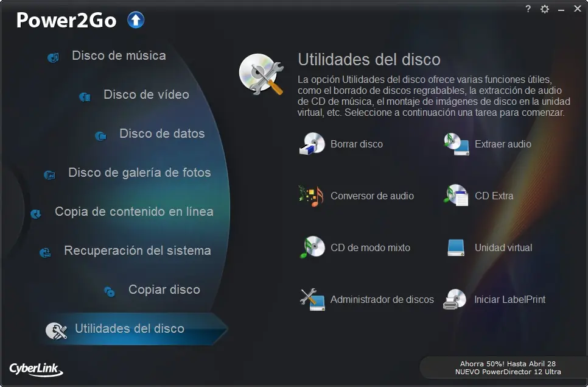Screen dimensions: 588x387
Task: Click the Iniciar LabelPrint printer icon
Action: pyautogui.click(x=455, y=299)
